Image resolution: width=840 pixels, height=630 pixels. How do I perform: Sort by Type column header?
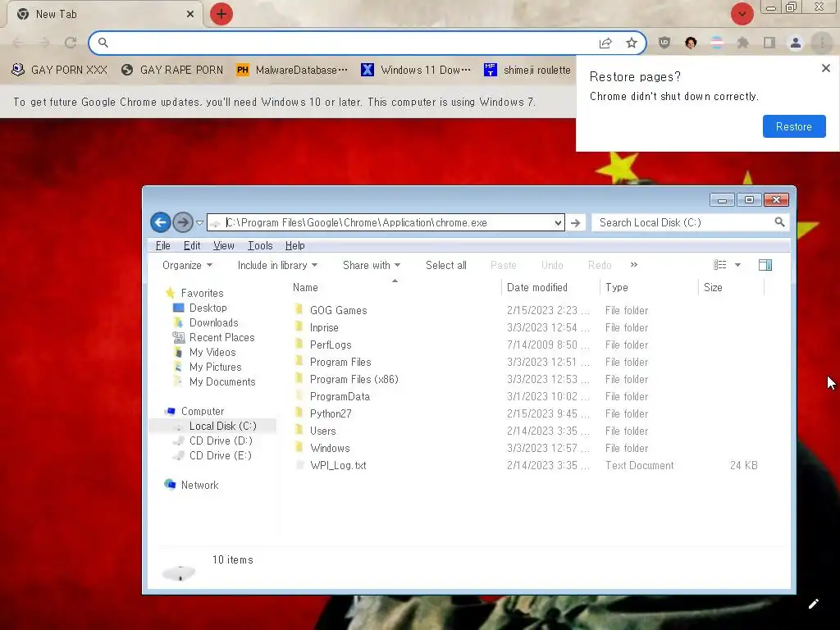click(650, 287)
